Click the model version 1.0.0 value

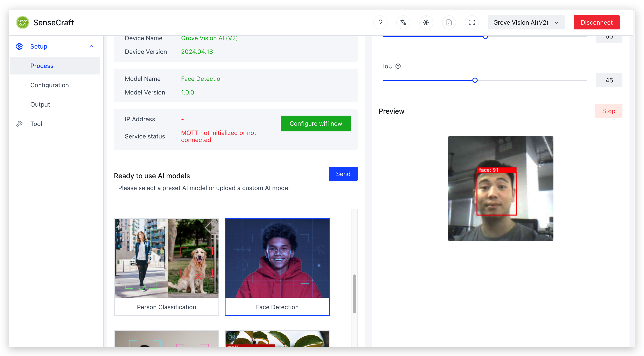pos(187,93)
